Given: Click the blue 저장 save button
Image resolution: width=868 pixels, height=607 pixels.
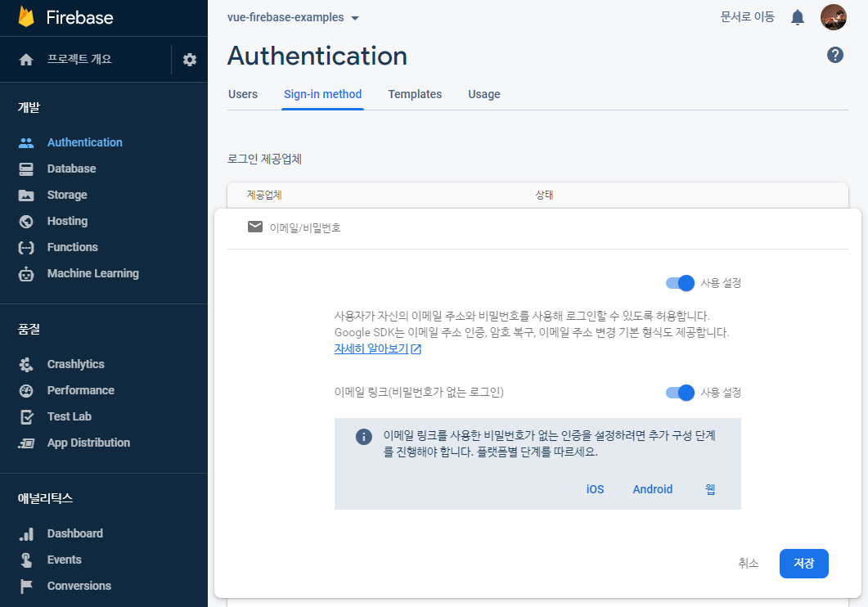Looking at the screenshot, I should [804, 564].
